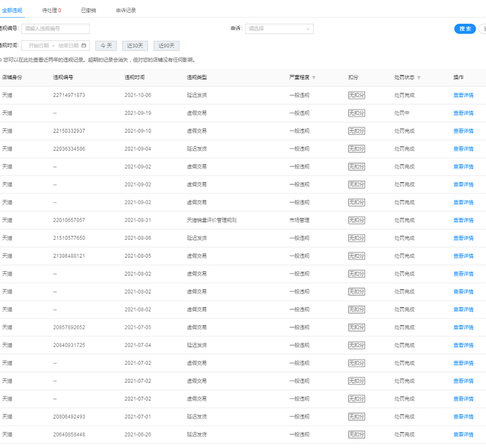This screenshot has height=448, width=486.
Task: Expand the 申诉 请选择 dropdown
Action: click(279, 29)
